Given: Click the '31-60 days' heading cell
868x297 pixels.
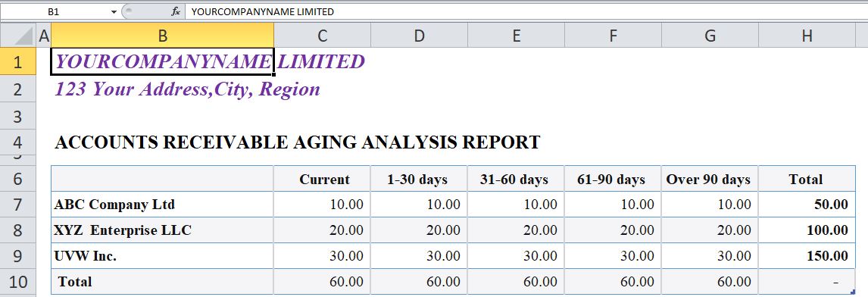Looking at the screenshot, I should pos(516,179).
